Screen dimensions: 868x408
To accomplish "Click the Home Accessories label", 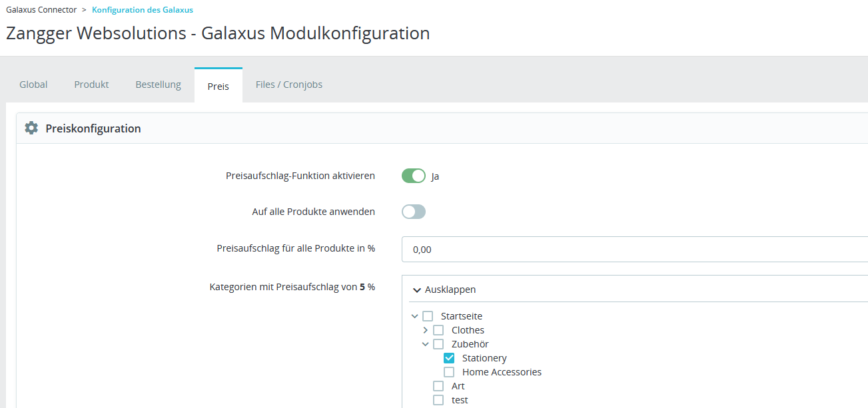I will tap(502, 372).
